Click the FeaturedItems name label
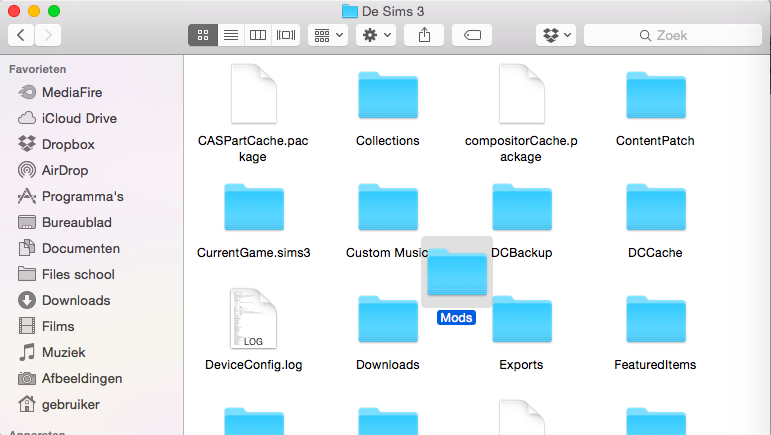Screen dimensions: 771x435 655,365
